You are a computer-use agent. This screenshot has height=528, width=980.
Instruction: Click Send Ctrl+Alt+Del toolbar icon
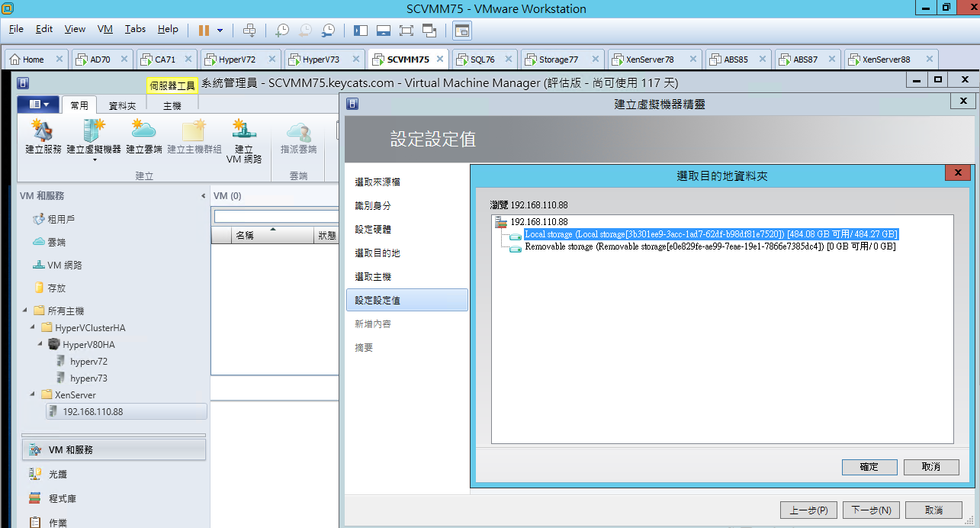tap(249, 30)
